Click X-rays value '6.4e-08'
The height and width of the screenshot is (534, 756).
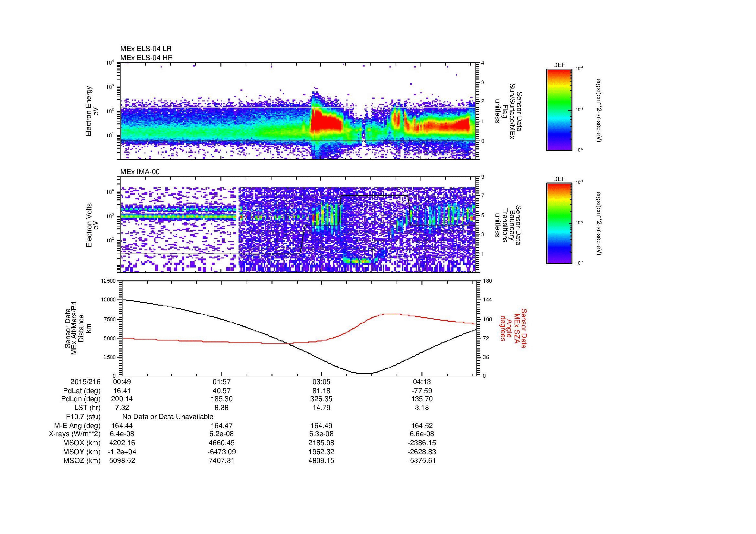coord(122,434)
